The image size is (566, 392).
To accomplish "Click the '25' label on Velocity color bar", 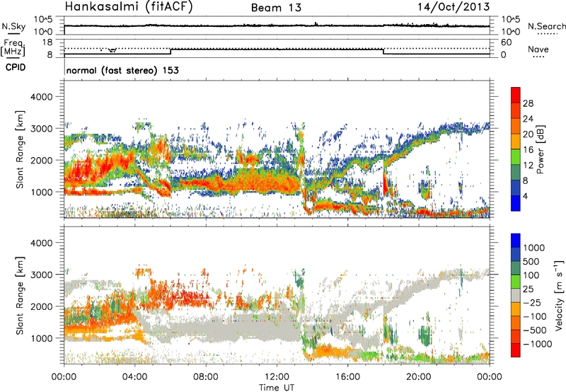I will click(x=529, y=289).
